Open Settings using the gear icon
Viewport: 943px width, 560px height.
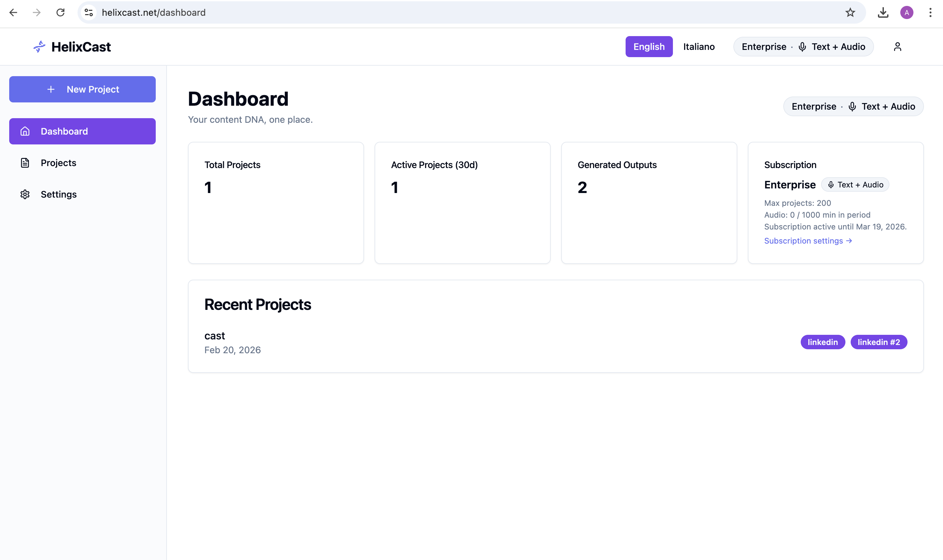point(24,194)
